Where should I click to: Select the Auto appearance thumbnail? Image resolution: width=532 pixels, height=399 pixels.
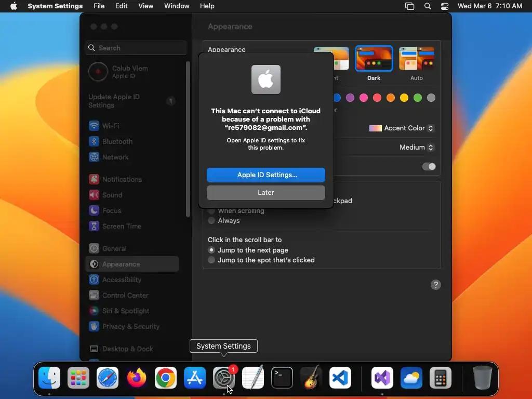[417, 58]
